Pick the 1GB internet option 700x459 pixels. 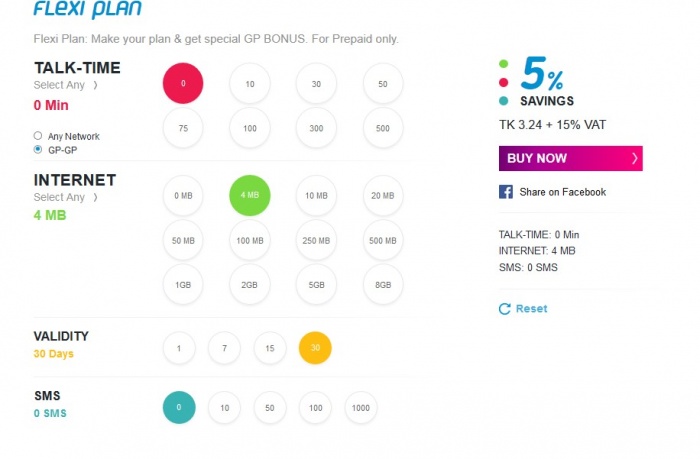(x=183, y=284)
